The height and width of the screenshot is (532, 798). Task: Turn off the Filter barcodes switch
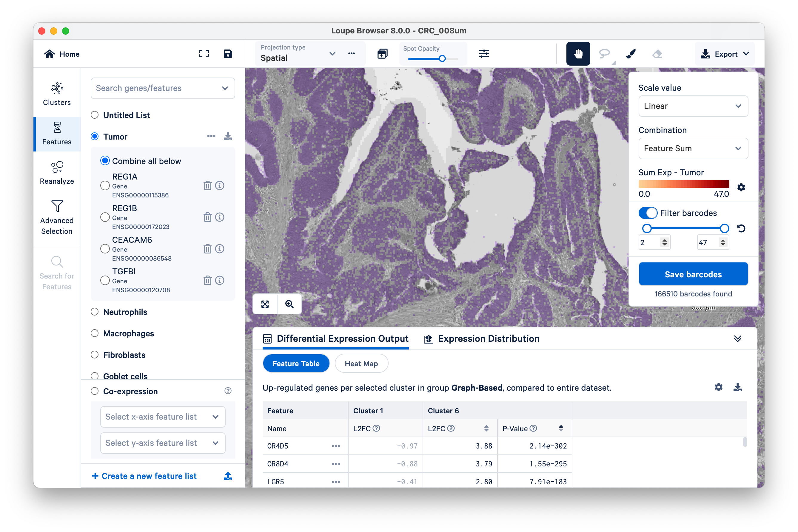click(648, 213)
